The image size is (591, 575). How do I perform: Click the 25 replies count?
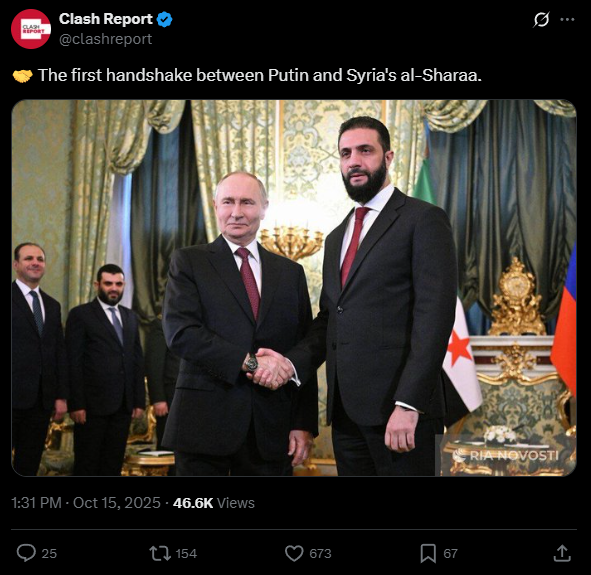tap(49, 554)
